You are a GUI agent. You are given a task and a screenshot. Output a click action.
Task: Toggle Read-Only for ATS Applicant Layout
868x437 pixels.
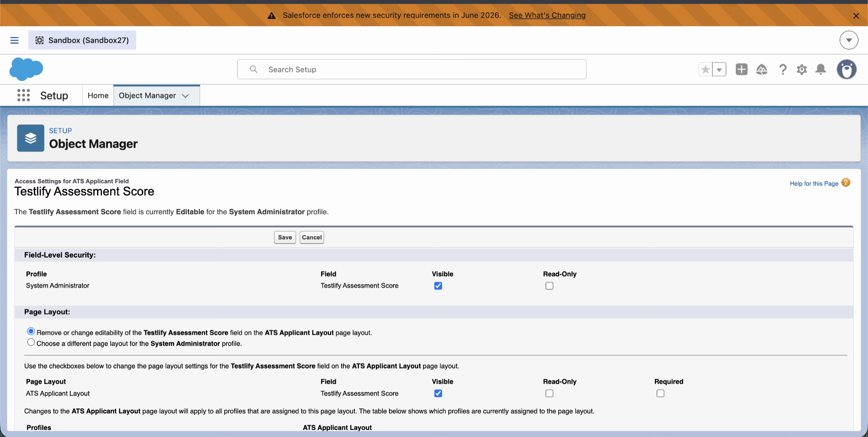pyautogui.click(x=549, y=393)
